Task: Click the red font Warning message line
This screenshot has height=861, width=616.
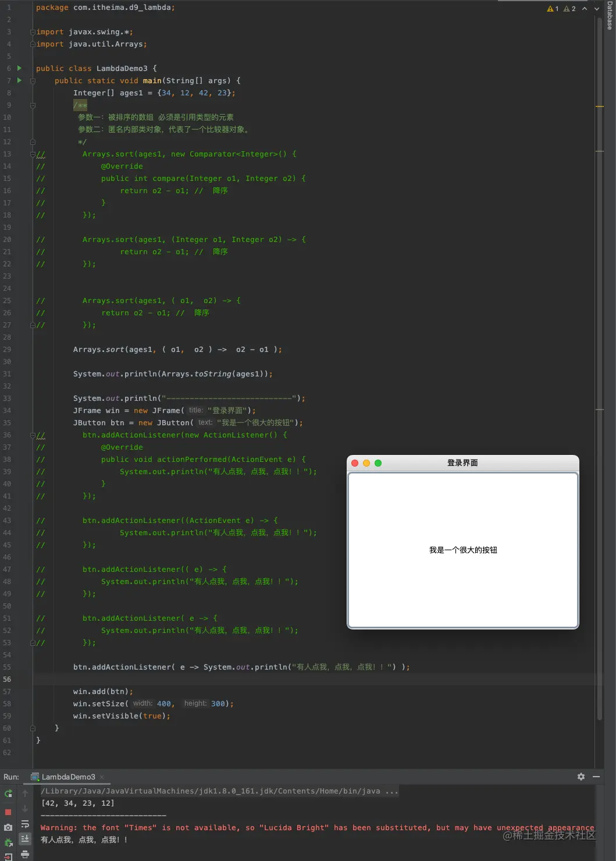Action: click(317, 828)
